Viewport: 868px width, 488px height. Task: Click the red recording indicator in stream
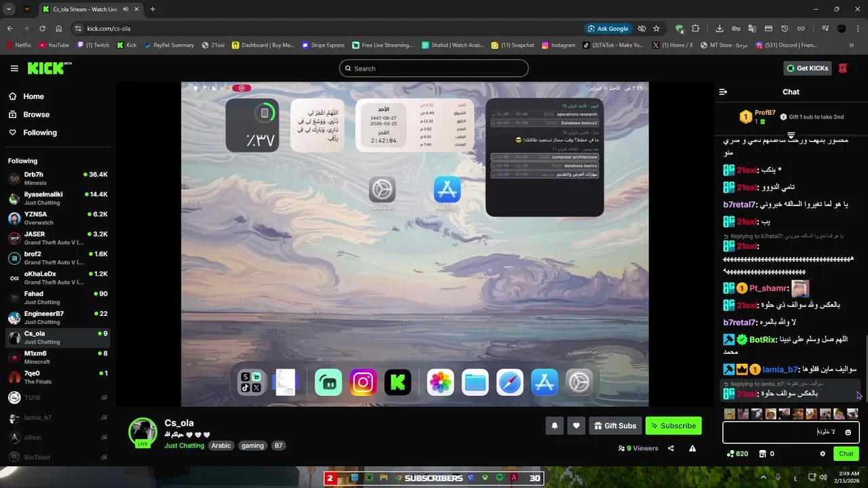pos(241,88)
